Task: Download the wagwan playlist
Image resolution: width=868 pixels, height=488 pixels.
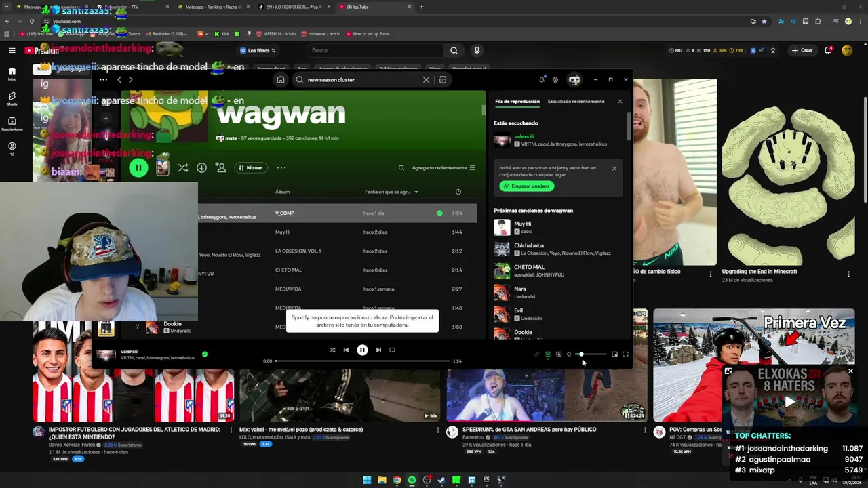Action: (x=201, y=167)
